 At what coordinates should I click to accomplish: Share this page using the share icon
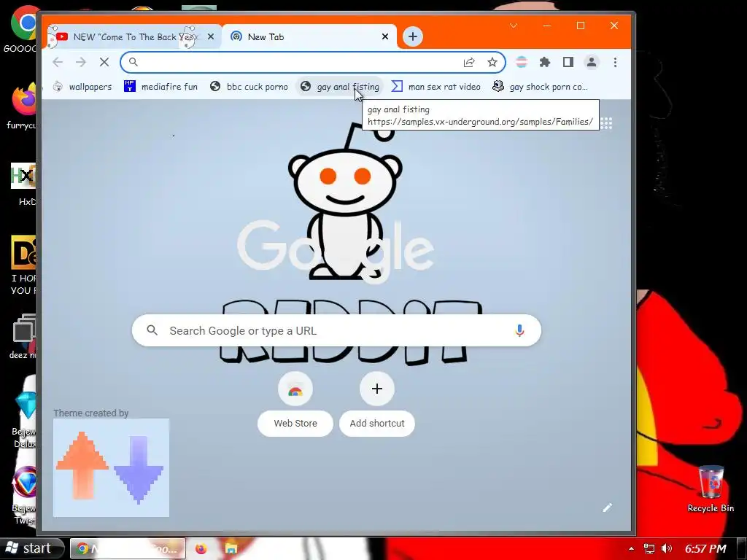pos(469,62)
